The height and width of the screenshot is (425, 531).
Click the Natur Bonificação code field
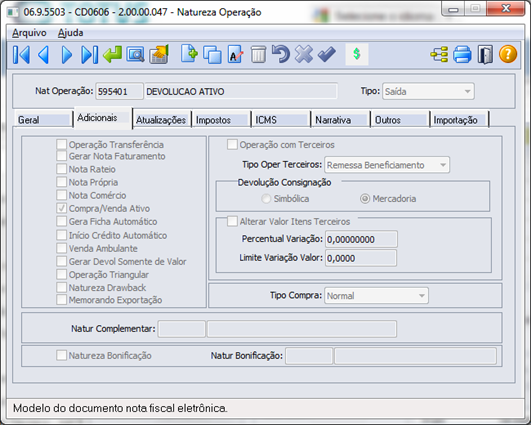coord(309,356)
